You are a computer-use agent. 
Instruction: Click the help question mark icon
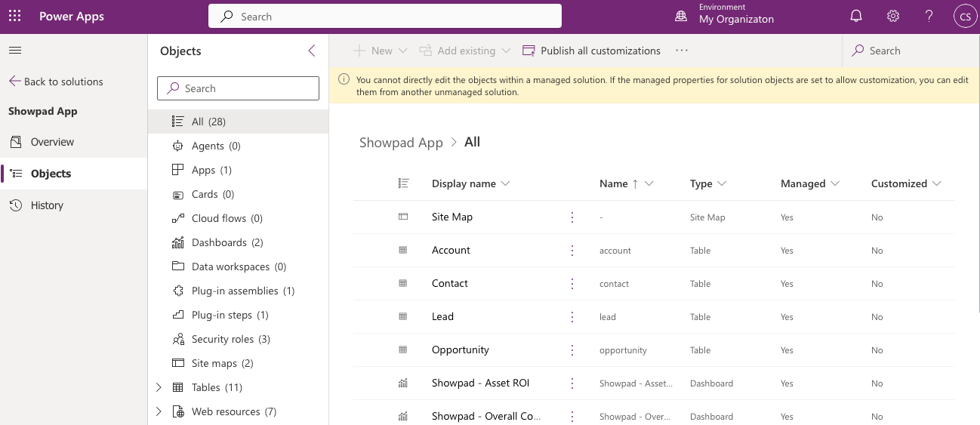tap(929, 17)
